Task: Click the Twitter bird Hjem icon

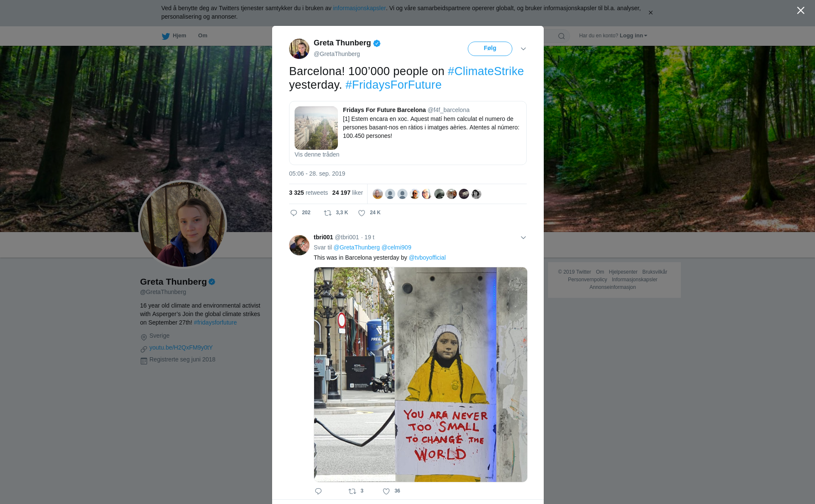Action: tap(166, 36)
